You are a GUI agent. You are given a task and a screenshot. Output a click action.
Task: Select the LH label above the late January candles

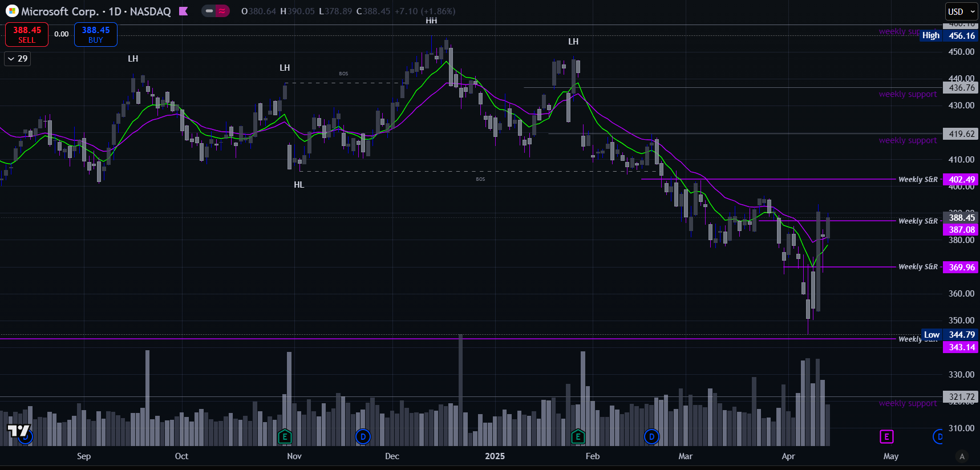tap(573, 42)
